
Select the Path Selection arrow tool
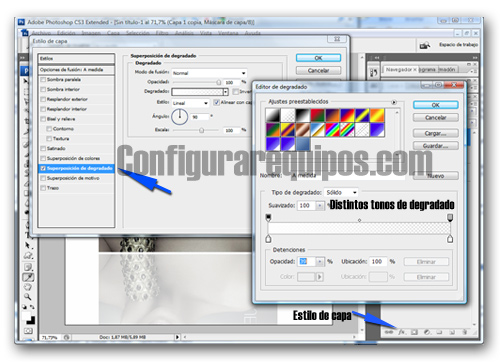point(28,246)
